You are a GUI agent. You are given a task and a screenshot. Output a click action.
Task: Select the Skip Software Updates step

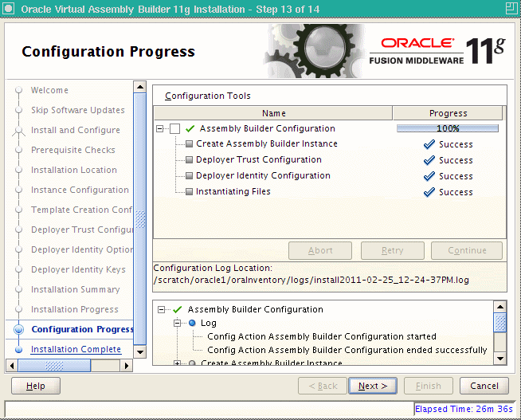click(78, 110)
